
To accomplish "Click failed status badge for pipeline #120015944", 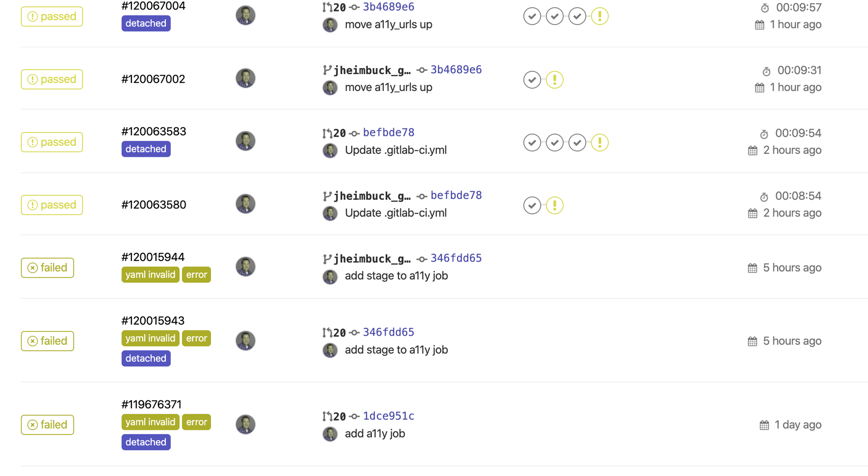I will point(47,268).
